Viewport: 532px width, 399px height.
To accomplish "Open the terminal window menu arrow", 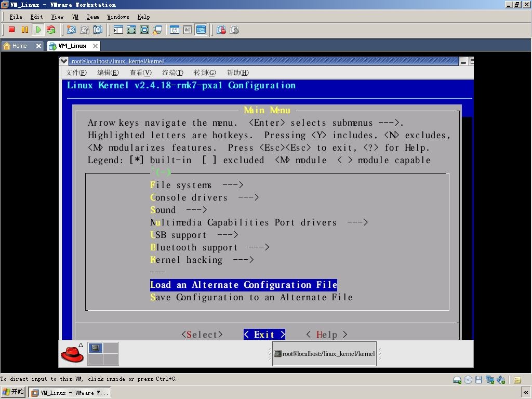I will tap(64, 61).
